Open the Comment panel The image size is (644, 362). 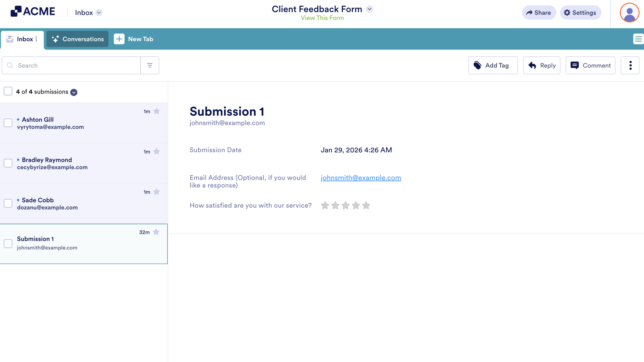coord(590,65)
